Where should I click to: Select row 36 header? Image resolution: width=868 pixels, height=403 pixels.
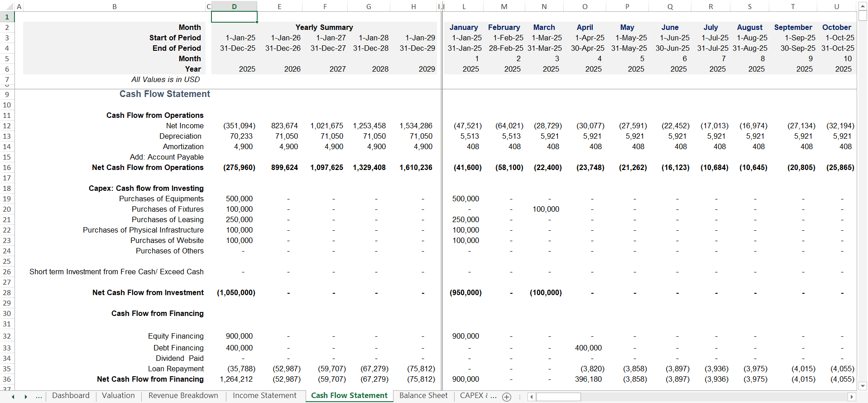7,379
